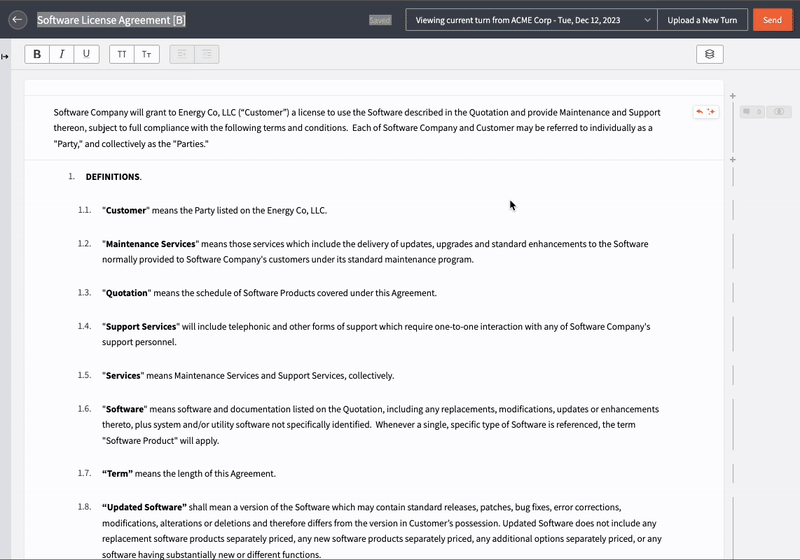Screen dimensions: 800x560
Task: Add section with top plus icon
Action: (x=733, y=96)
